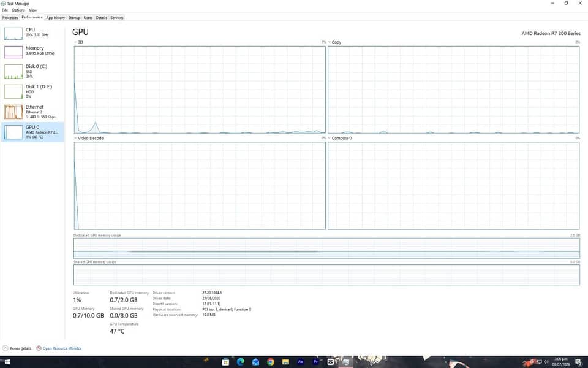Switch to the Performance tab
This screenshot has width=588, height=368.
[x=32, y=17]
